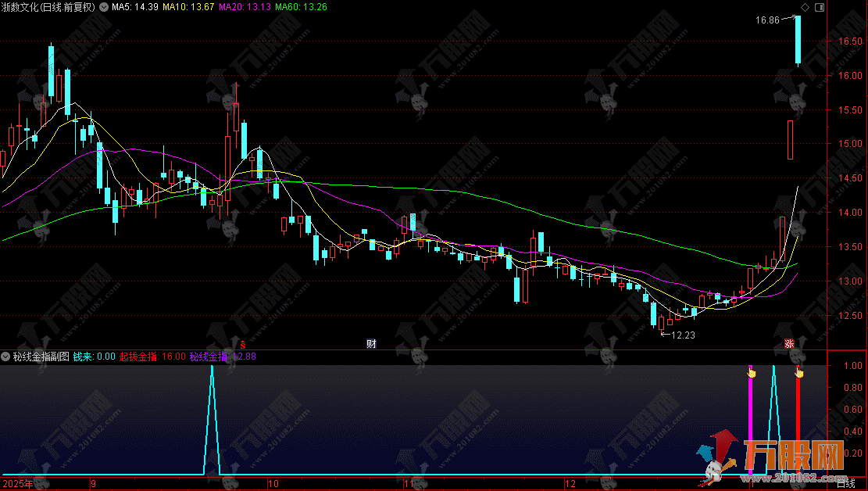The image size is (868, 491).
Task: Toggle the side panel icon at top right
Action: point(819,7)
